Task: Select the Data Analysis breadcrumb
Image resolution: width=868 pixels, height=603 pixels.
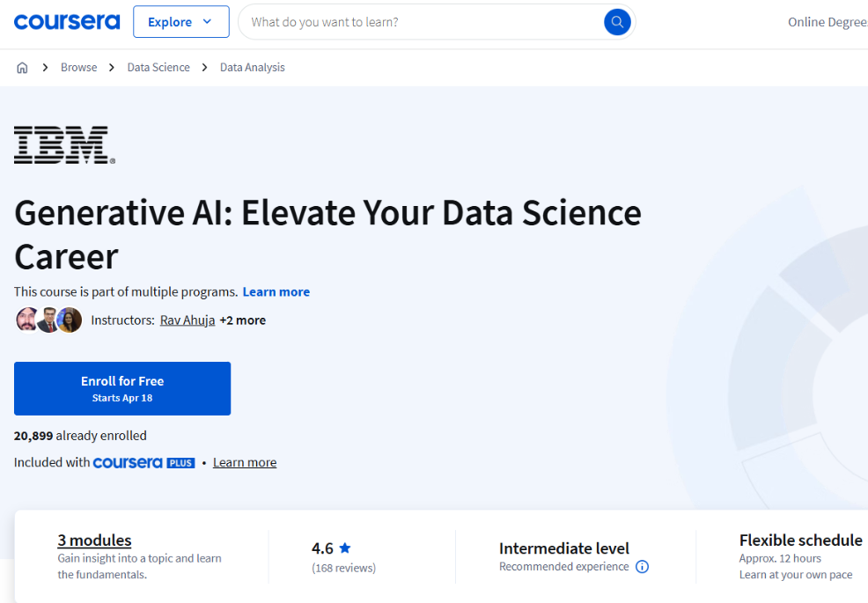Action: (252, 67)
